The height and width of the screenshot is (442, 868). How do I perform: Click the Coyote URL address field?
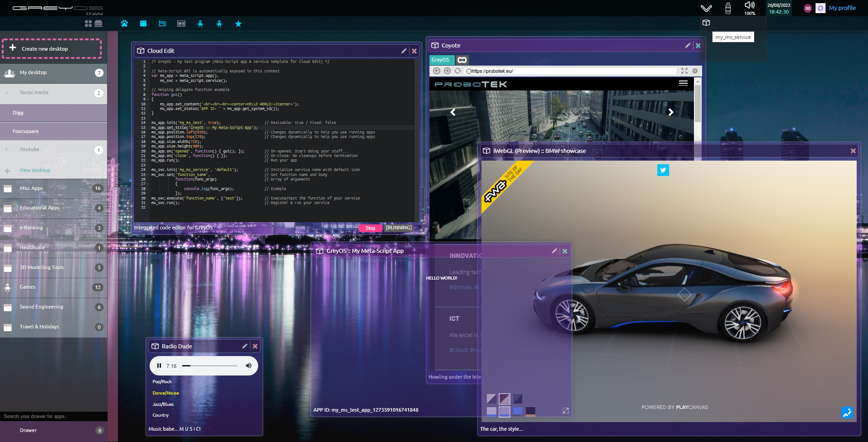click(x=571, y=71)
